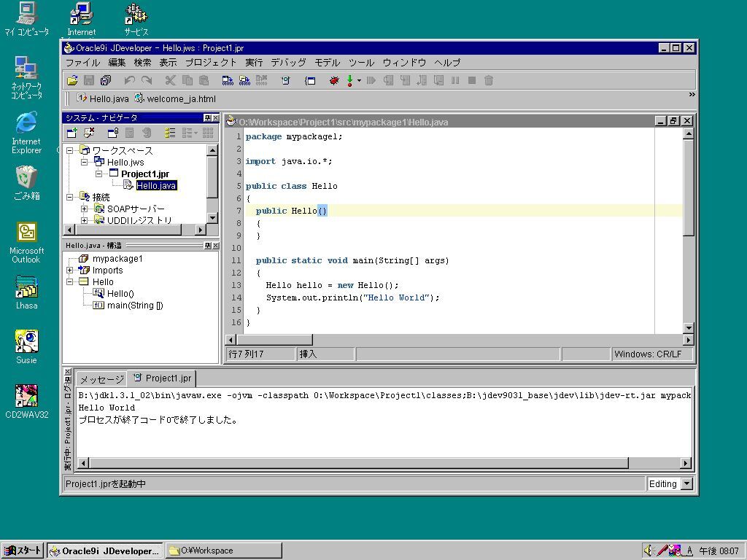Click the Undo arrow icon
747x560 pixels.
[x=129, y=80]
